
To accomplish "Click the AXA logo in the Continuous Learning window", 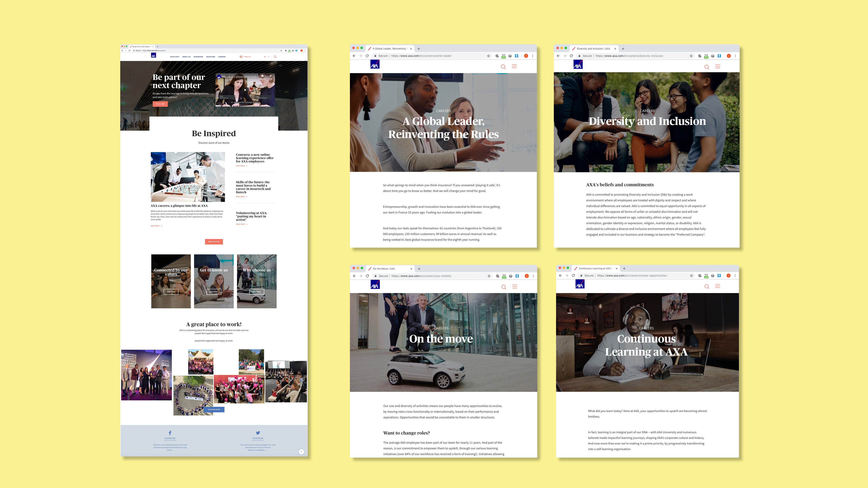I will (x=580, y=284).
